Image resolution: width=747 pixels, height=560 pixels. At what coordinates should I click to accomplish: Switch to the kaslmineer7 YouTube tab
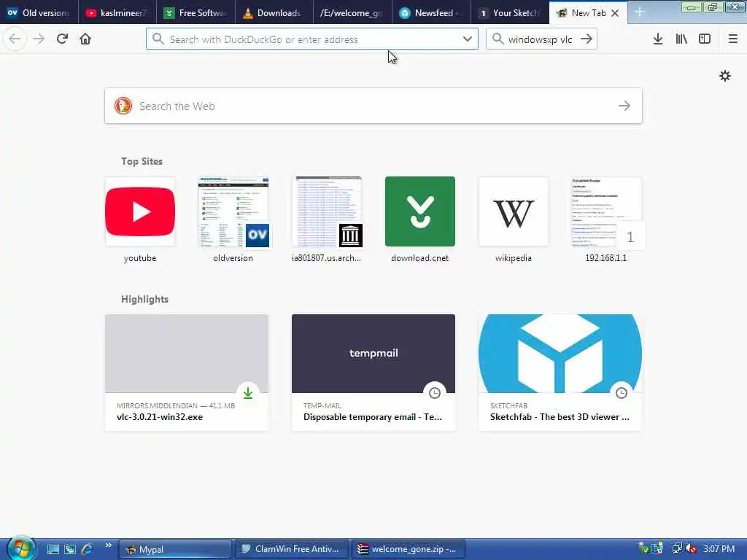[x=117, y=13]
